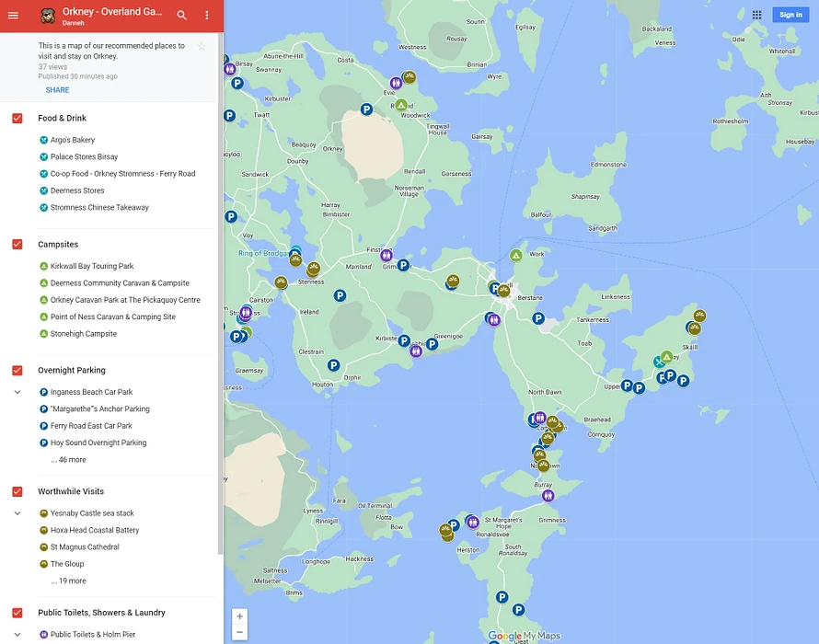Select Kirkwall Bay Touring Park entry

pos(92,266)
